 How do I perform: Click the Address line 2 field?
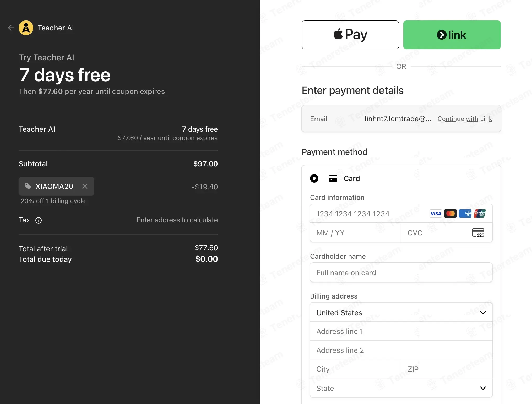(x=401, y=350)
